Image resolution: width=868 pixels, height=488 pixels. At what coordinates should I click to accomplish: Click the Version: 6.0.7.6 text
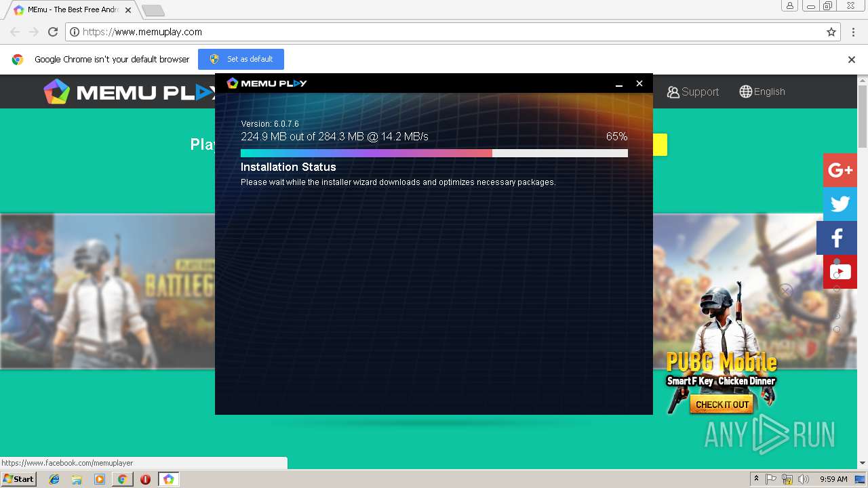click(270, 123)
